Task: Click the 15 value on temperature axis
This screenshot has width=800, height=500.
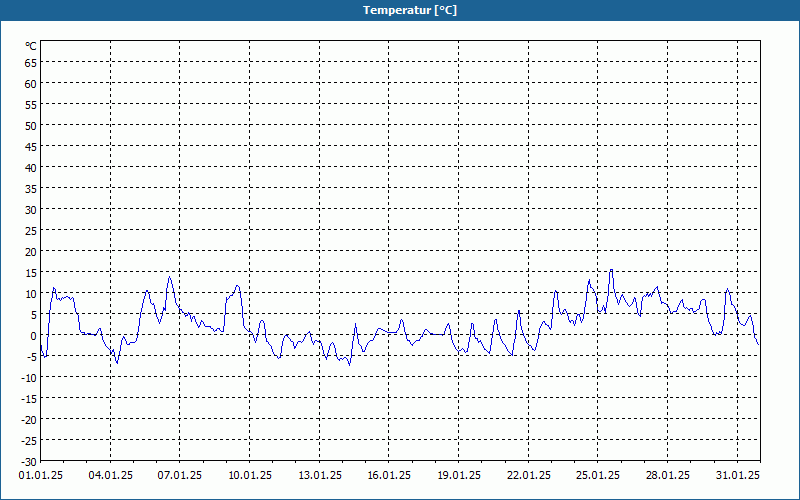Action: pos(31,272)
